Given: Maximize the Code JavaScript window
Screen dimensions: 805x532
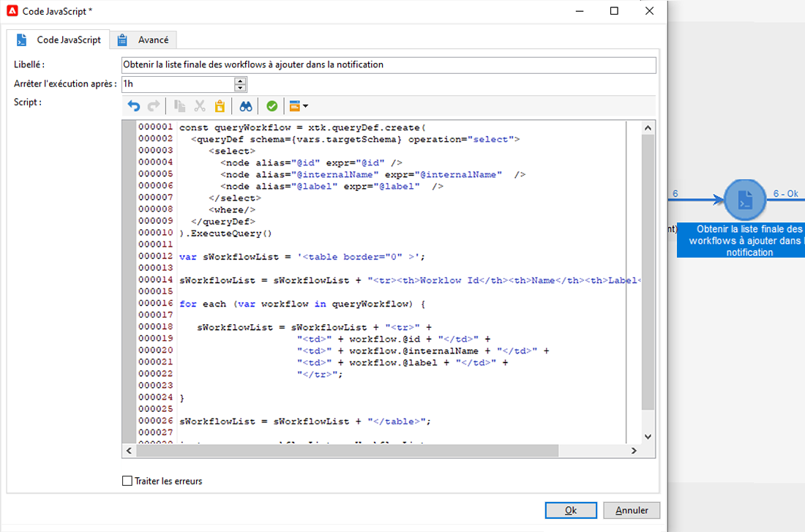Looking at the screenshot, I should coord(614,11).
